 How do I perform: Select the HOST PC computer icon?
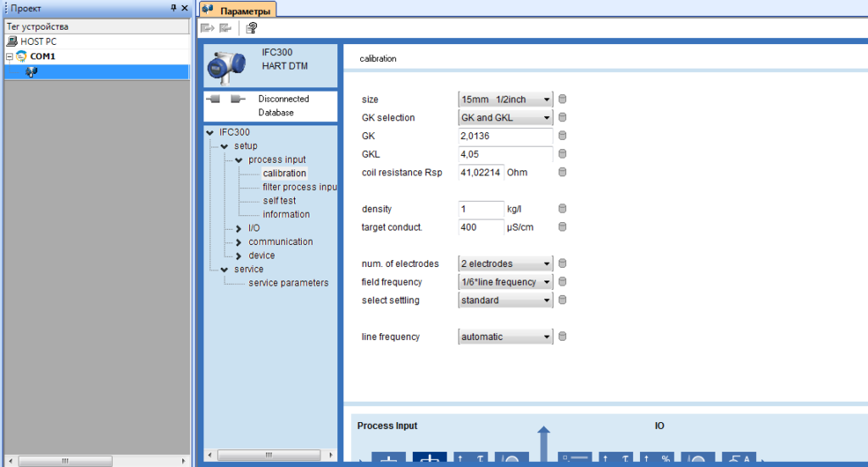click(12, 41)
